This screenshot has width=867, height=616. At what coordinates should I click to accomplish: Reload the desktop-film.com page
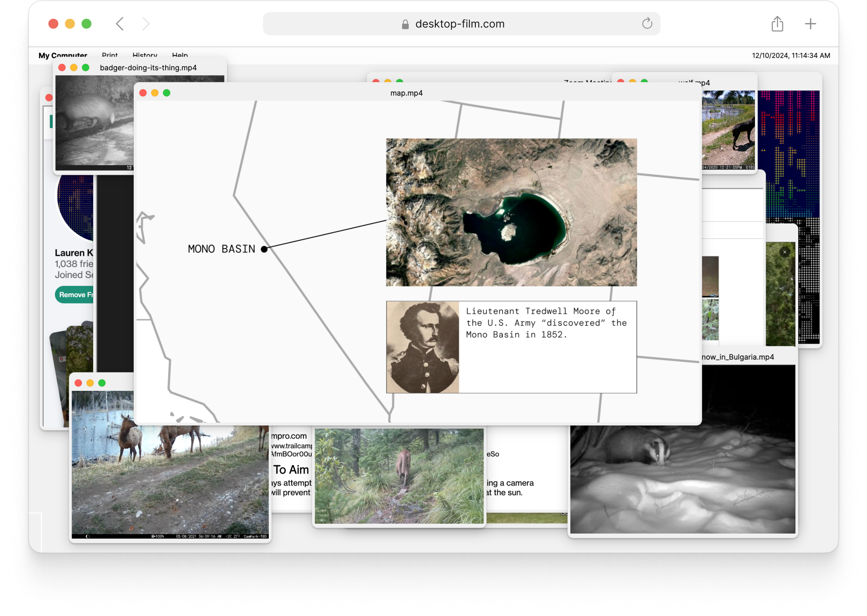[x=647, y=23]
